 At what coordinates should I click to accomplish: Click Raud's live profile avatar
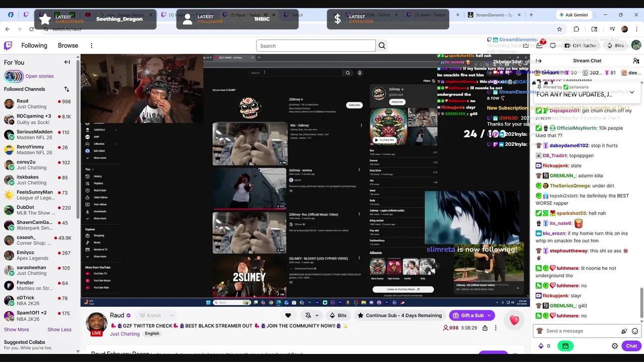(x=97, y=324)
